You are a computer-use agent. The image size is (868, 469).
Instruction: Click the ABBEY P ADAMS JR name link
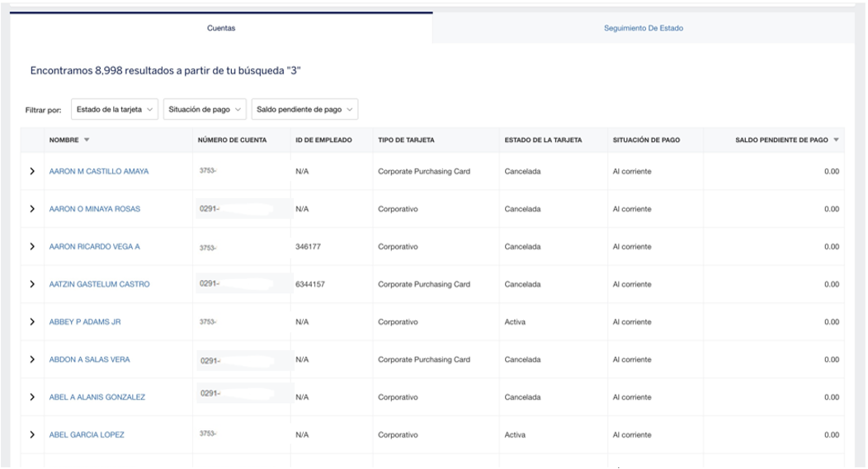(x=85, y=322)
